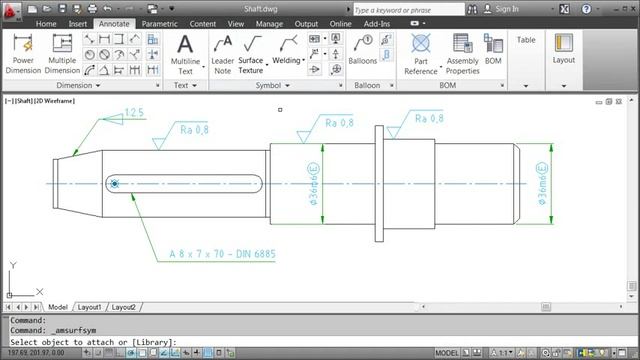This screenshot has width=640, height=360.
Task: Click the Table button
Action: pyautogui.click(x=526, y=40)
